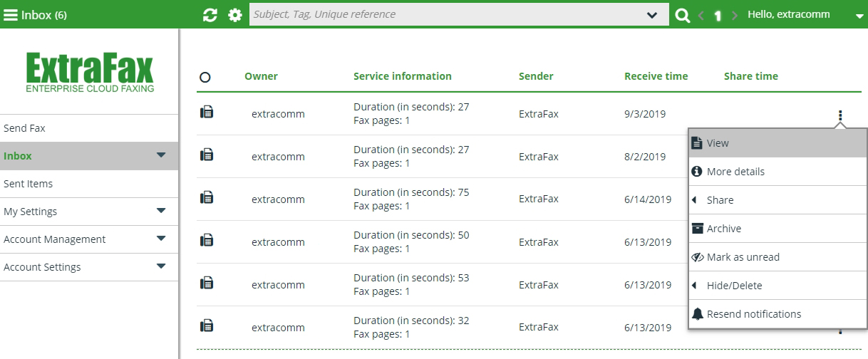Sort by the Share time column header

751,76
